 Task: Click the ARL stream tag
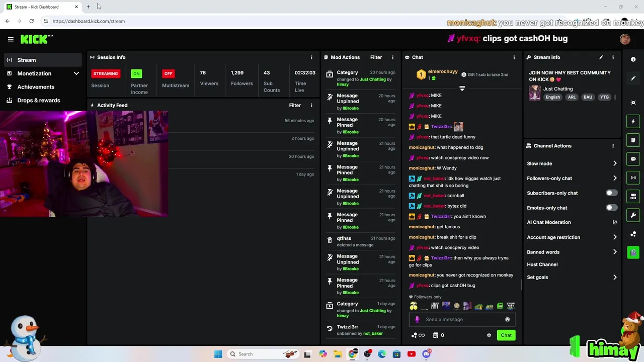pyautogui.click(x=572, y=97)
